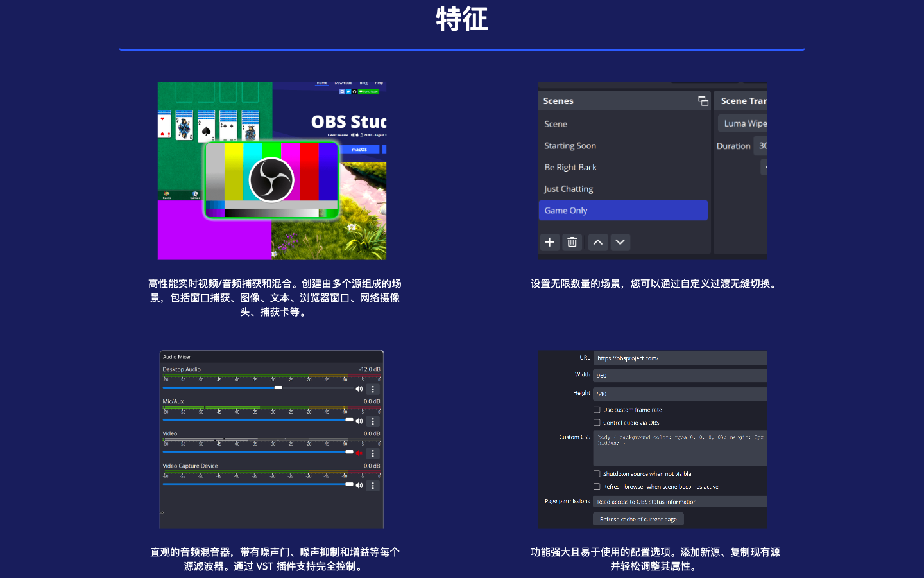Click the Mic/Aux speaker icon

[359, 421]
